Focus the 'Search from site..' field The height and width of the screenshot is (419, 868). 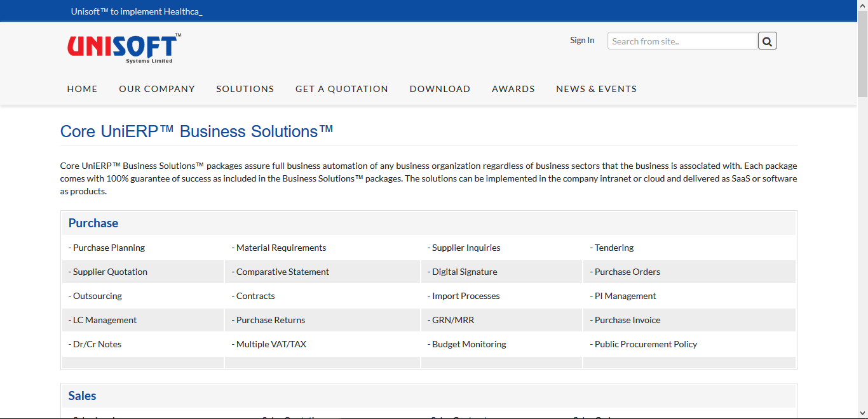click(x=682, y=41)
